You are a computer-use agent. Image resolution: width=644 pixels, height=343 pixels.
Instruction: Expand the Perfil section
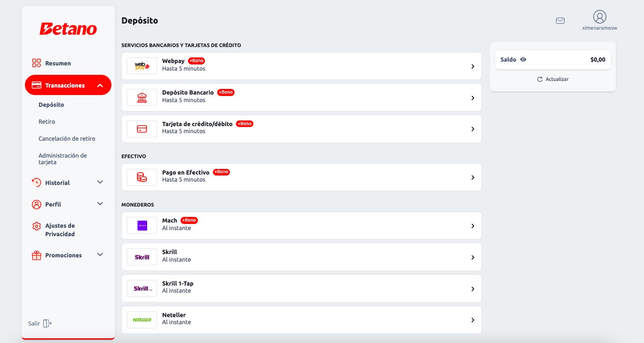tap(100, 204)
